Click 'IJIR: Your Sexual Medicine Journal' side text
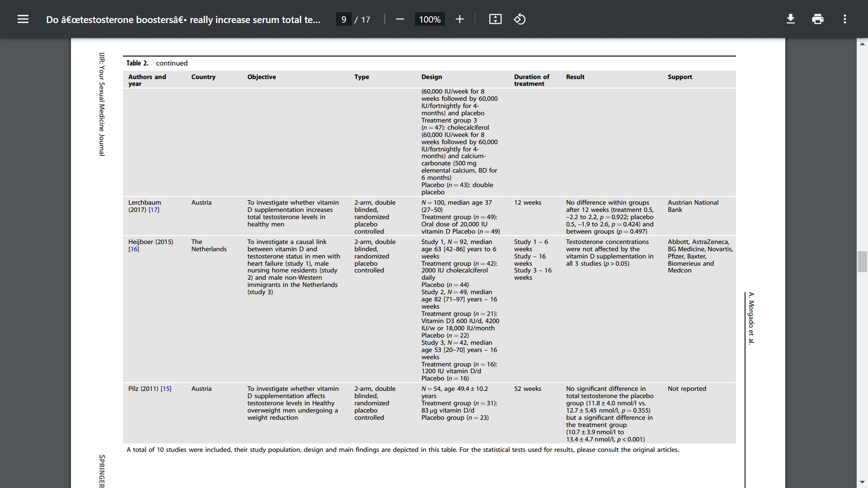The width and height of the screenshot is (868, 488). click(x=102, y=104)
